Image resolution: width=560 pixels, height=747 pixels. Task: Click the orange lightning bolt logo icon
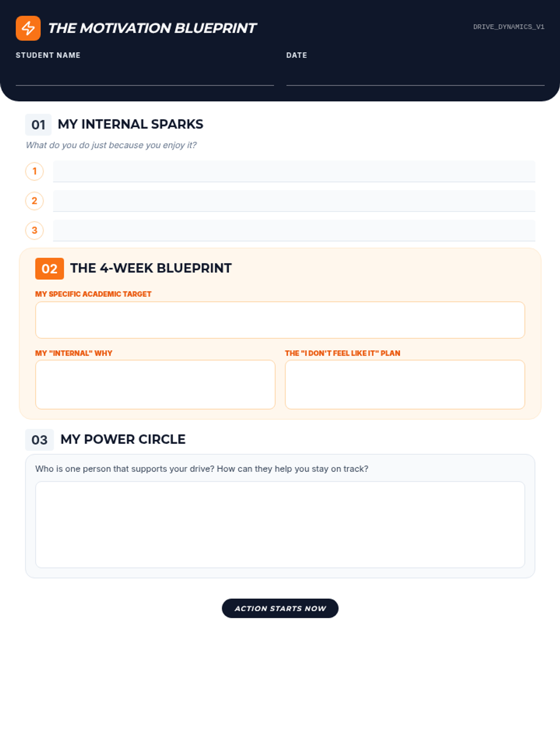click(x=28, y=28)
